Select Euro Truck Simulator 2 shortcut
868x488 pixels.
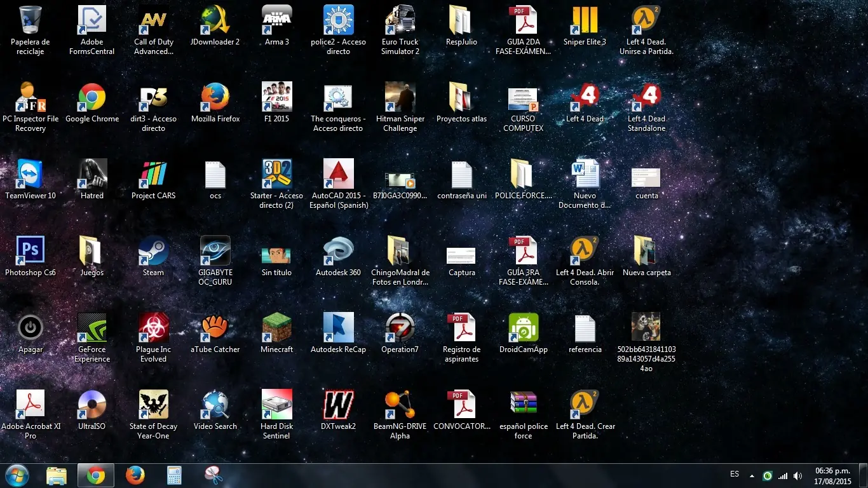click(x=400, y=20)
